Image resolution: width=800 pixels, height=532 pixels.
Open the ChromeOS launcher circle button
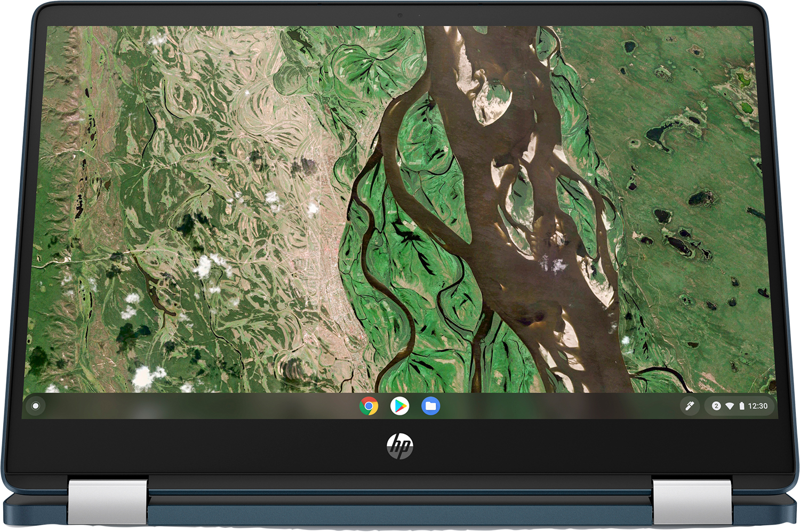[x=36, y=406]
